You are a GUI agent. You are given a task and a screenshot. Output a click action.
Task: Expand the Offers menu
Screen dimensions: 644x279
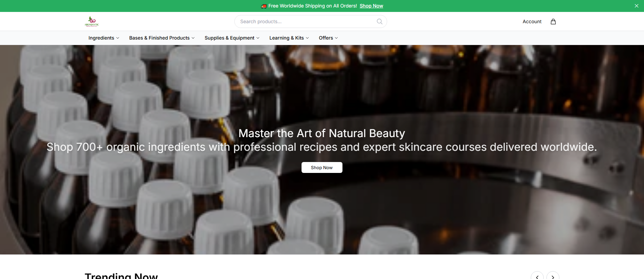(x=328, y=38)
